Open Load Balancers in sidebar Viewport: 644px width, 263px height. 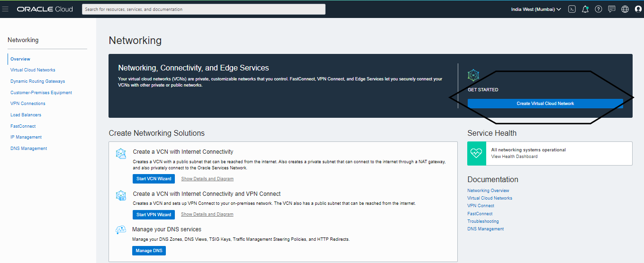[x=26, y=115]
